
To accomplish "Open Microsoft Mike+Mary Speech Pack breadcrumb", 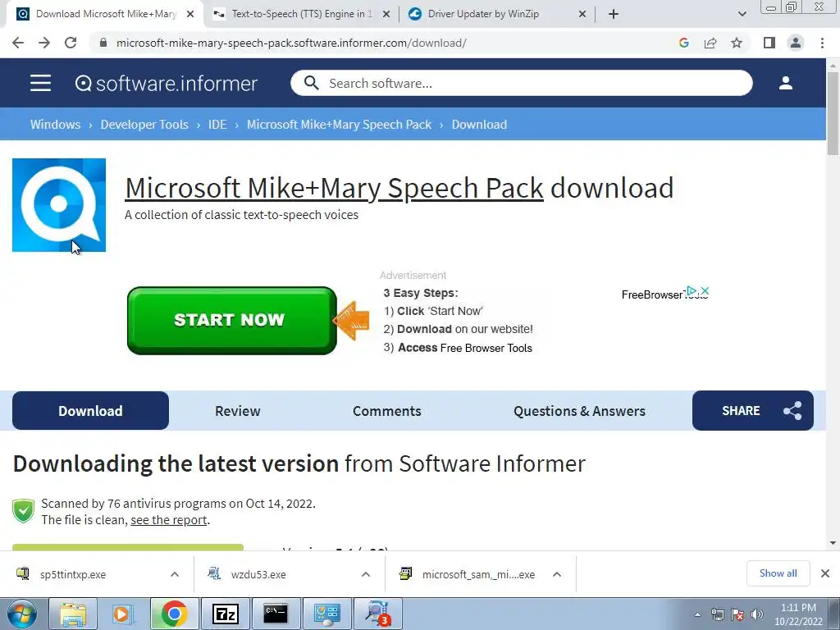I will (x=339, y=125).
